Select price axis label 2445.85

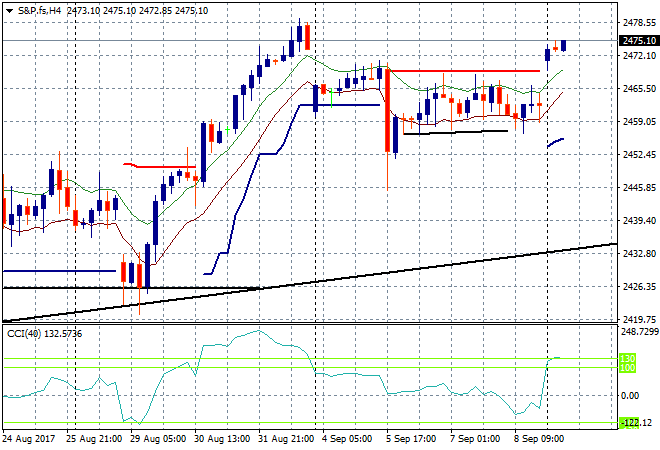[x=639, y=187]
